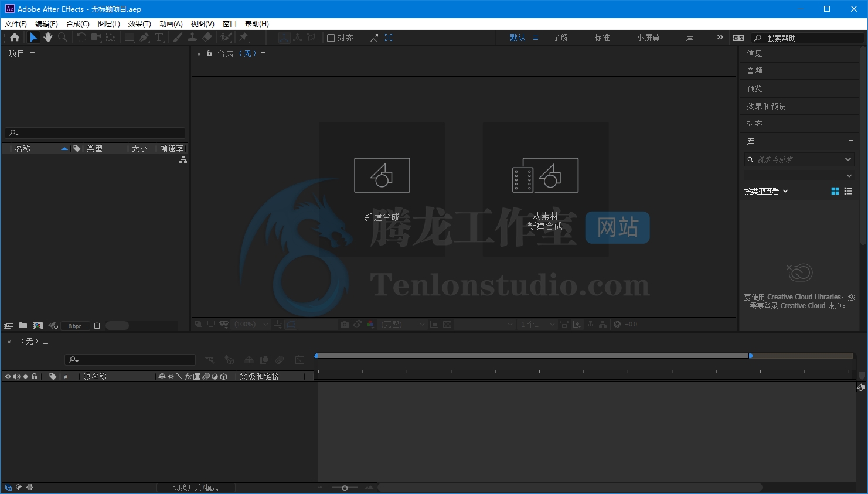Click the Interpret Footage icon in Project panel
The width and height of the screenshot is (868, 494).
tap(8, 326)
